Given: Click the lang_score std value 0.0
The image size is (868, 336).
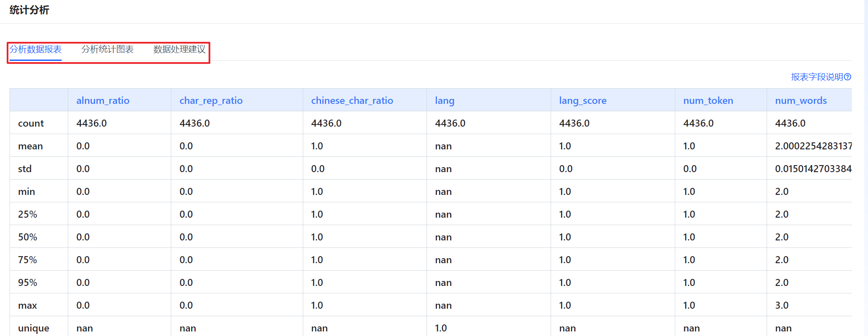Looking at the screenshot, I should (566, 169).
